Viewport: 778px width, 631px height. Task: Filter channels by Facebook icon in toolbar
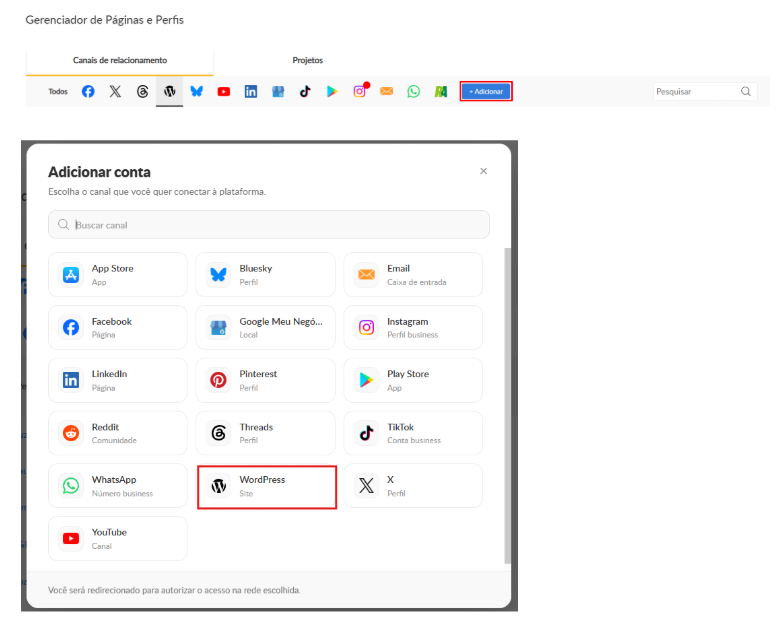coord(88,91)
